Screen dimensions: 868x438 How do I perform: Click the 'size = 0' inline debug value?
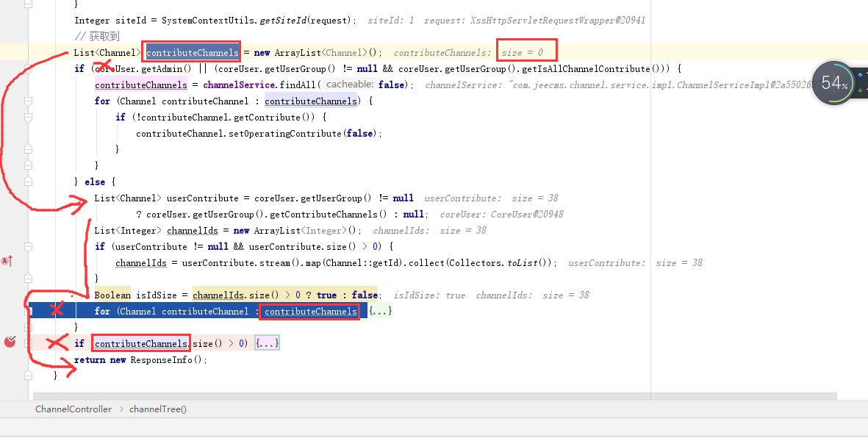[522, 53]
